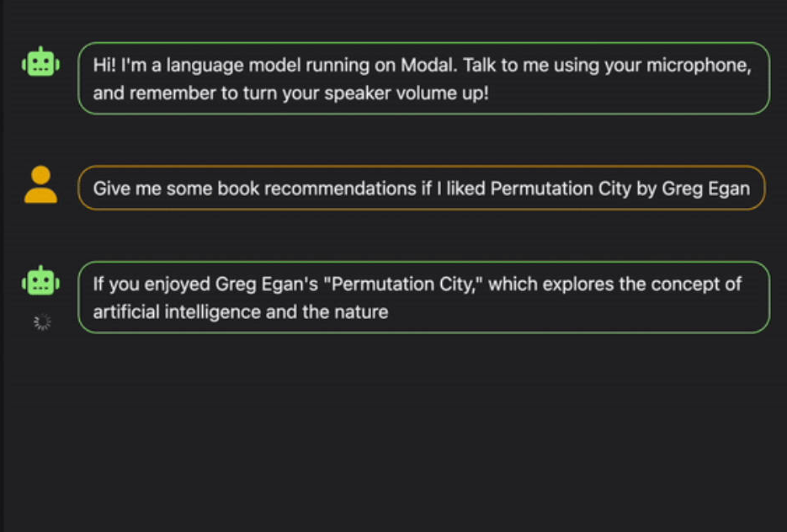787x532 pixels.
Task: Select the greeting message bubble from the bot
Action: point(423,79)
